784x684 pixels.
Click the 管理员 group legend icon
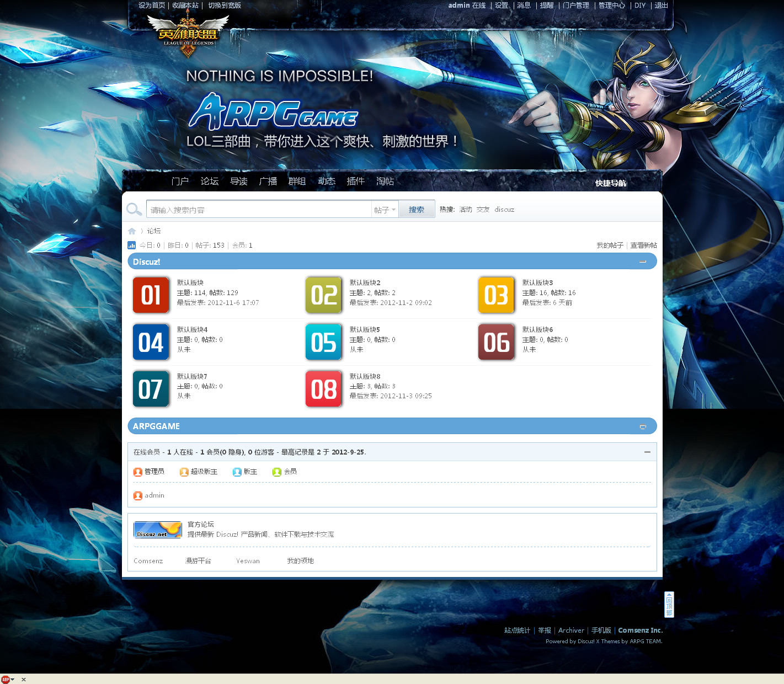138,472
